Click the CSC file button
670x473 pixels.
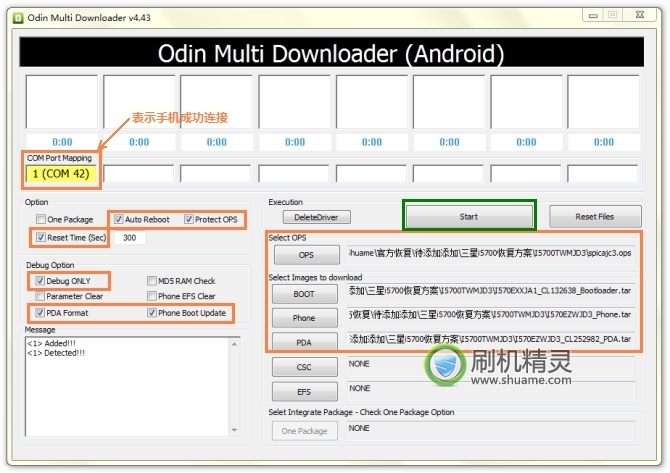[x=304, y=367]
